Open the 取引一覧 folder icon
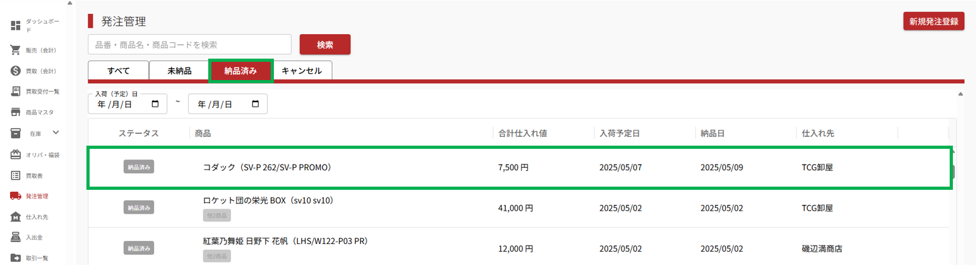Viewport: 980px width, 268px height. point(16,258)
